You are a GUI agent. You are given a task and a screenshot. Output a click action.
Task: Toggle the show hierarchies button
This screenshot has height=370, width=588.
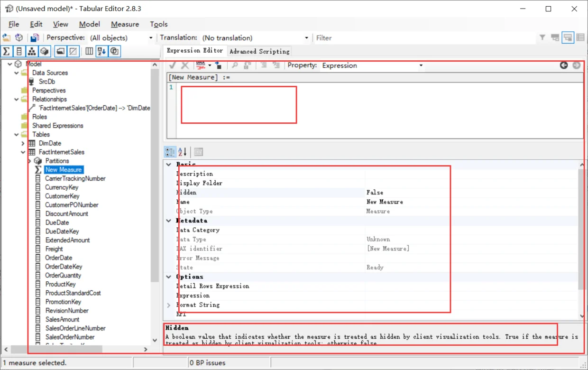click(32, 51)
